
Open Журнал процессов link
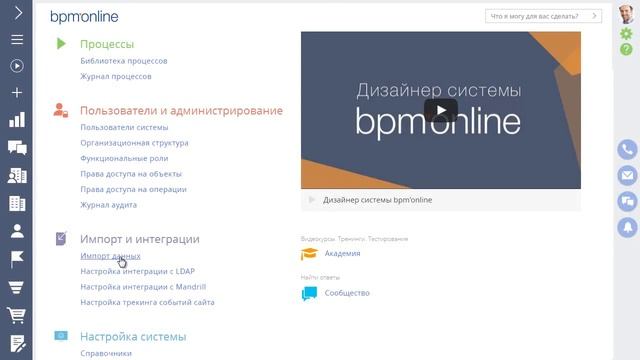116,76
